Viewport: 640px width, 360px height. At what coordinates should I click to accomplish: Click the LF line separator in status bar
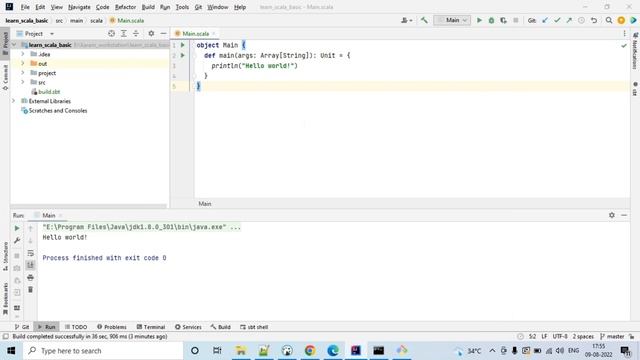544,336
